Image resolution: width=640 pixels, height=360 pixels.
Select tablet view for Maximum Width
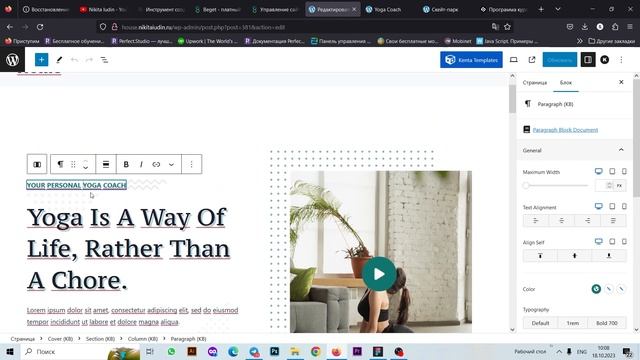(612, 171)
